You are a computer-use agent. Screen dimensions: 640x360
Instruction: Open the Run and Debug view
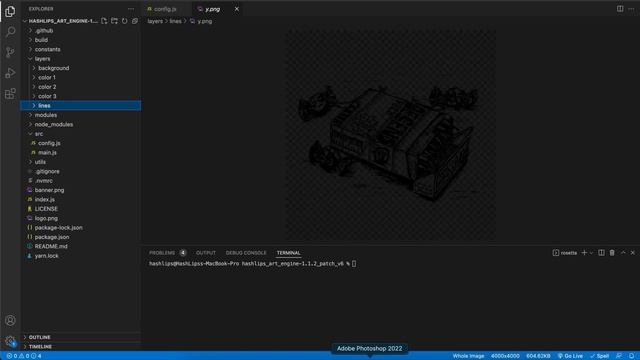coord(10,73)
